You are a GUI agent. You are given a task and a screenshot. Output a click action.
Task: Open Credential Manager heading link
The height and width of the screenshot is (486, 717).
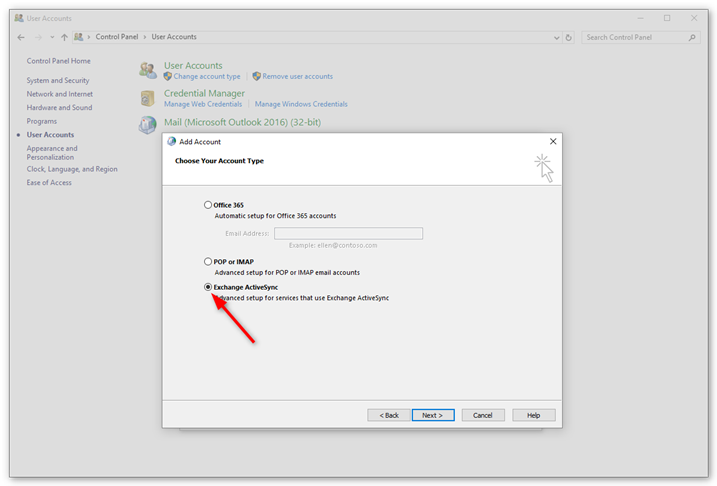(204, 93)
